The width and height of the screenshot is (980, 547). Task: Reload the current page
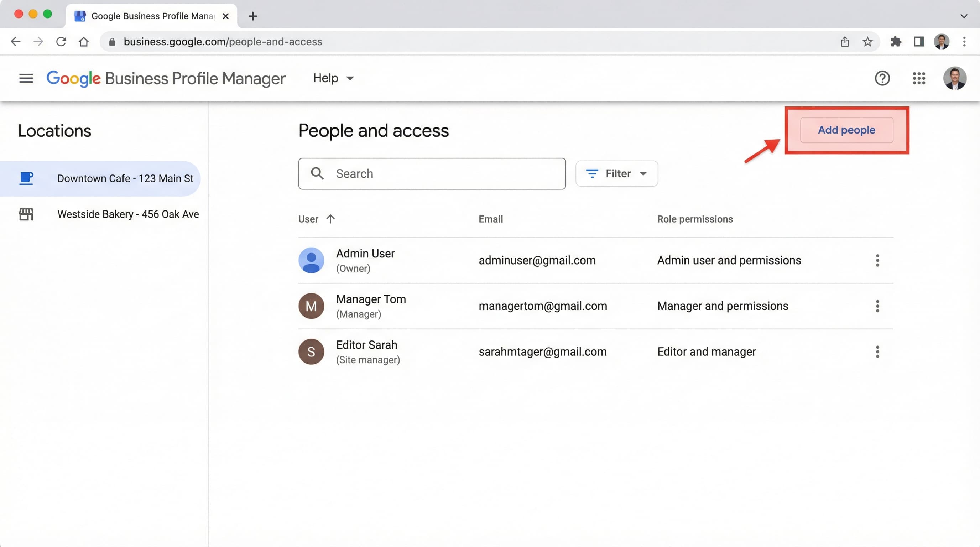[x=61, y=41]
